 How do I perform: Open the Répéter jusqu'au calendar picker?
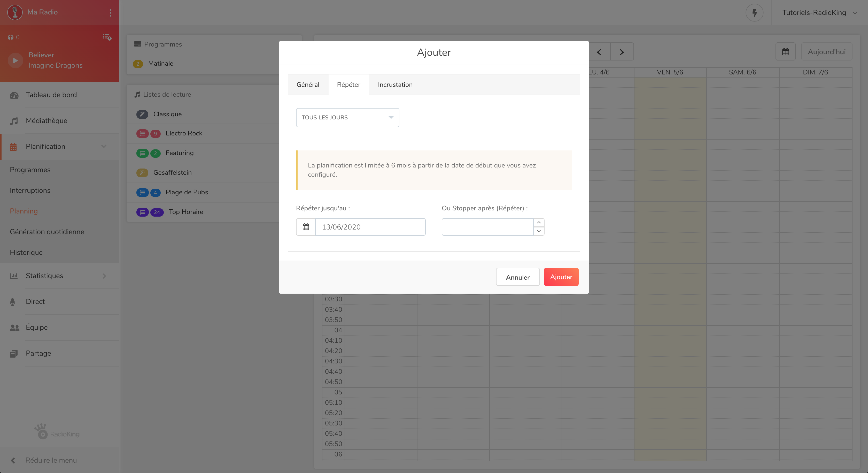click(306, 227)
